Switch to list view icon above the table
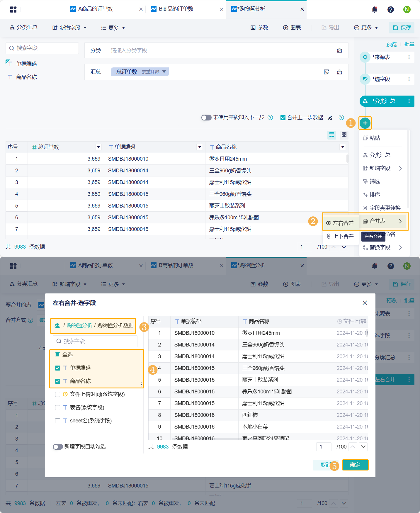The height and width of the screenshot is (513, 420). click(x=332, y=135)
